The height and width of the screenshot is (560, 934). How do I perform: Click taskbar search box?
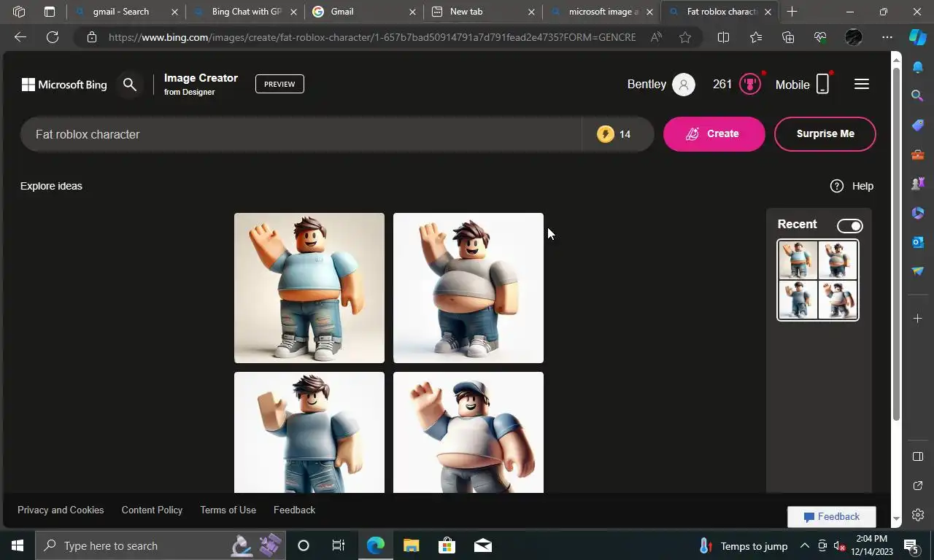point(159,545)
